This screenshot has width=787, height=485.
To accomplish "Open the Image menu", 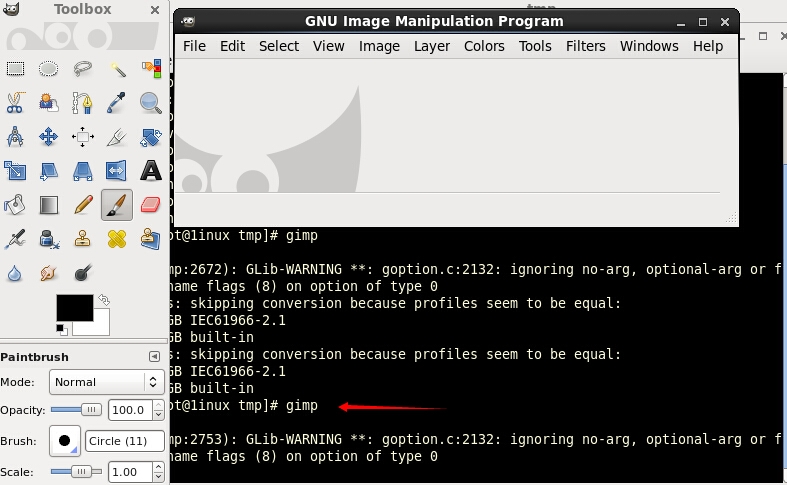I will coord(379,46).
